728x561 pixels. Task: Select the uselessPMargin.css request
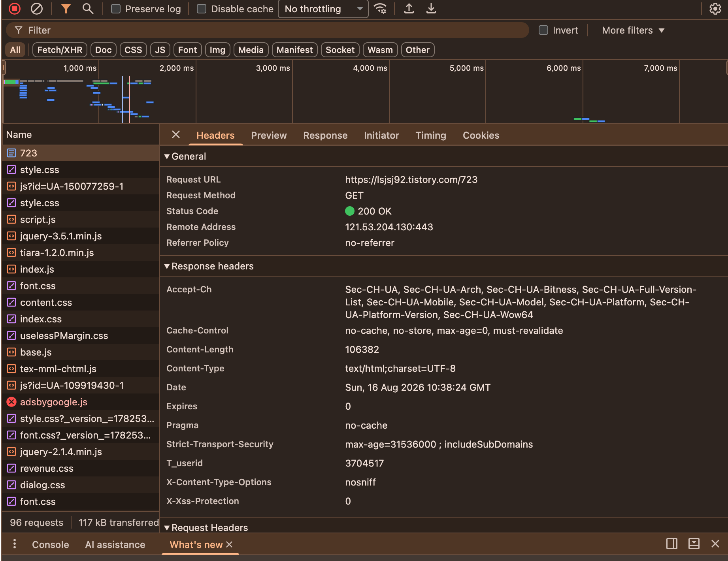point(81,335)
